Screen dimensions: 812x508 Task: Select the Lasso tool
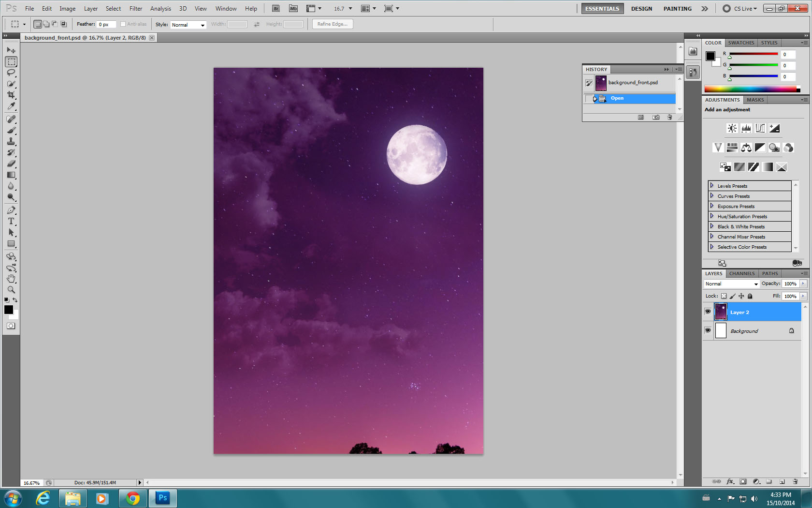(11, 73)
